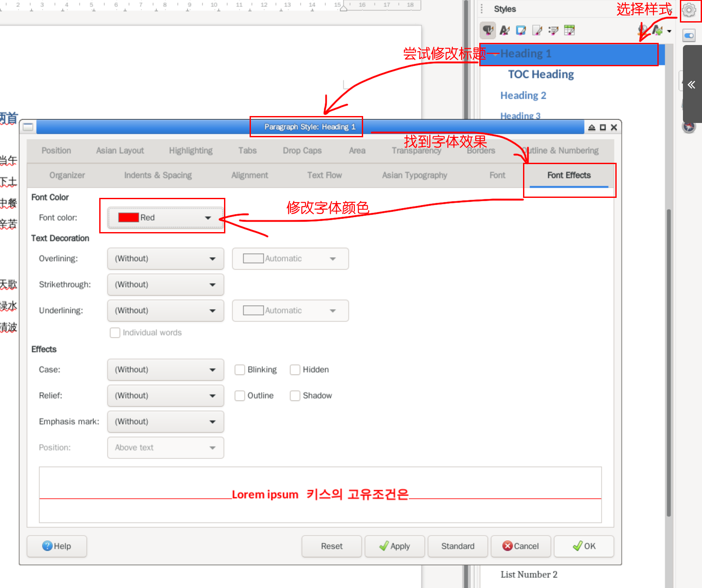Image resolution: width=702 pixels, height=588 pixels.
Task: Switch to Text Flow tab
Action: 325,175
